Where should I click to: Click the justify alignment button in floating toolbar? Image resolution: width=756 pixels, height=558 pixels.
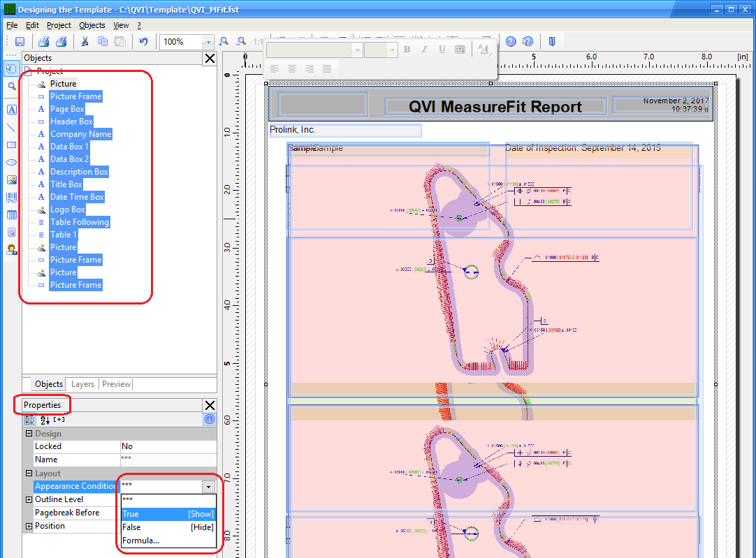tap(327, 68)
